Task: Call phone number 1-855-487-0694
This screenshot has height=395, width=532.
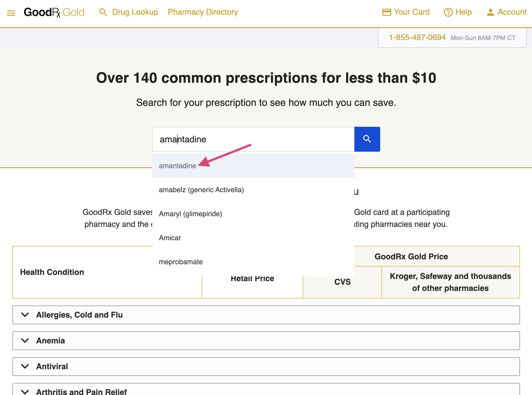Action: click(417, 38)
